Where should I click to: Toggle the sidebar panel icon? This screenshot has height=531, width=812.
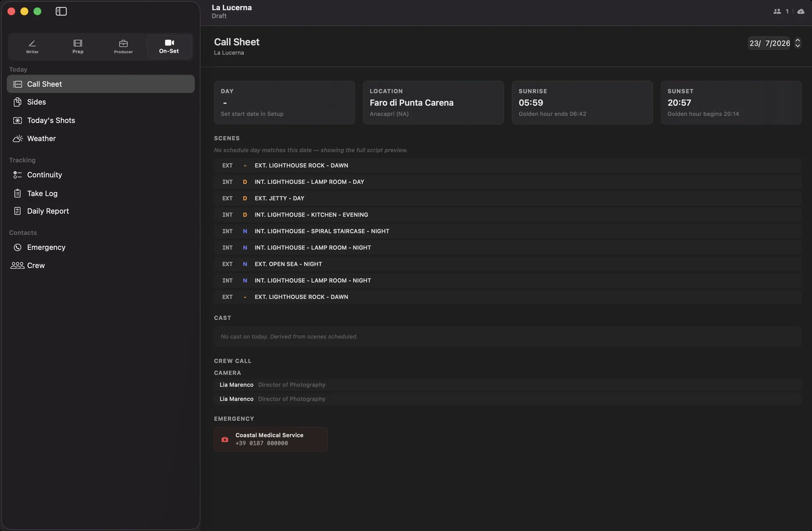pyautogui.click(x=61, y=11)
